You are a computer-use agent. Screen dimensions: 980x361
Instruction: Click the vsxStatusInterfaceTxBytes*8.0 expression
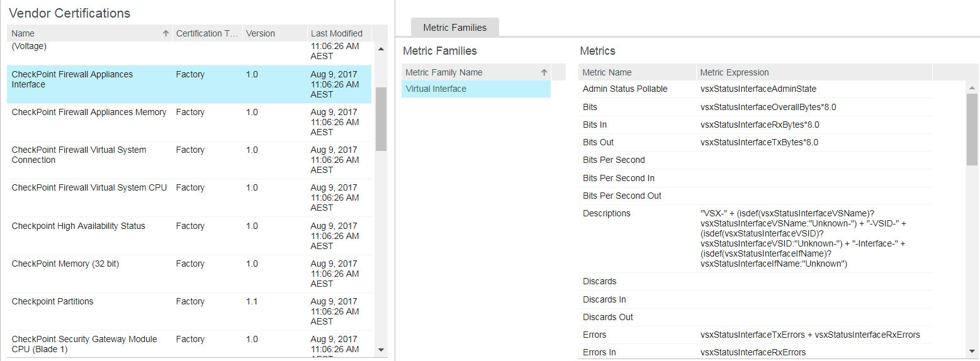(x=759, y=142)
